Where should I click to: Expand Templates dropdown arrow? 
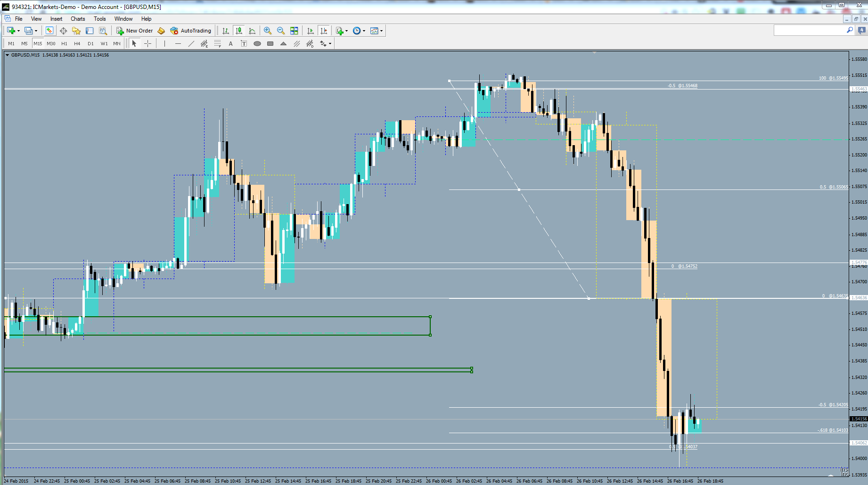coord(382,31)
